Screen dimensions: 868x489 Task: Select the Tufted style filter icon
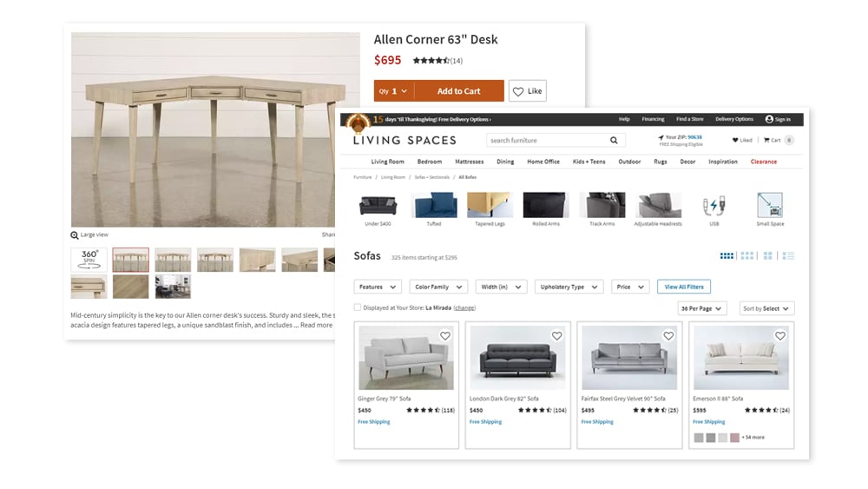click(434, 206)
